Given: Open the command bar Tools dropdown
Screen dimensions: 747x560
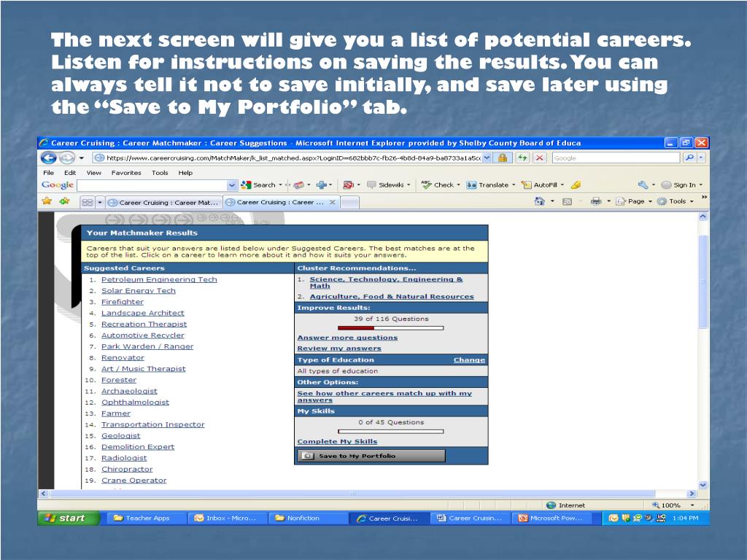Looking at the screenshot, I should point(675,201).
